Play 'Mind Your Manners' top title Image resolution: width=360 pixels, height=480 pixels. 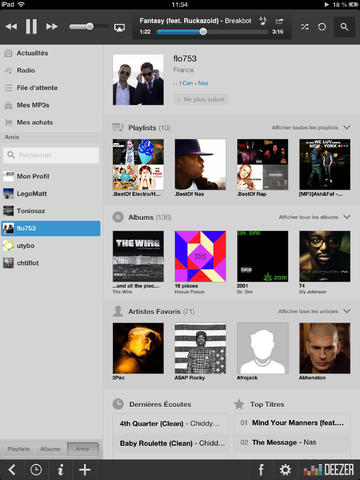(x=292, y=423)
